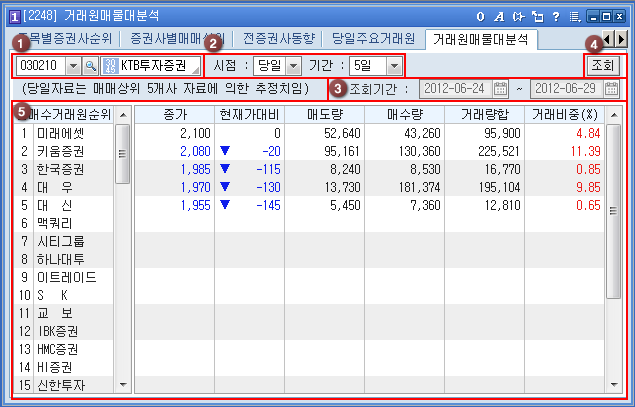
Task: Open calendar for end date 2012-06-29
Action: (x=612, y=89)
